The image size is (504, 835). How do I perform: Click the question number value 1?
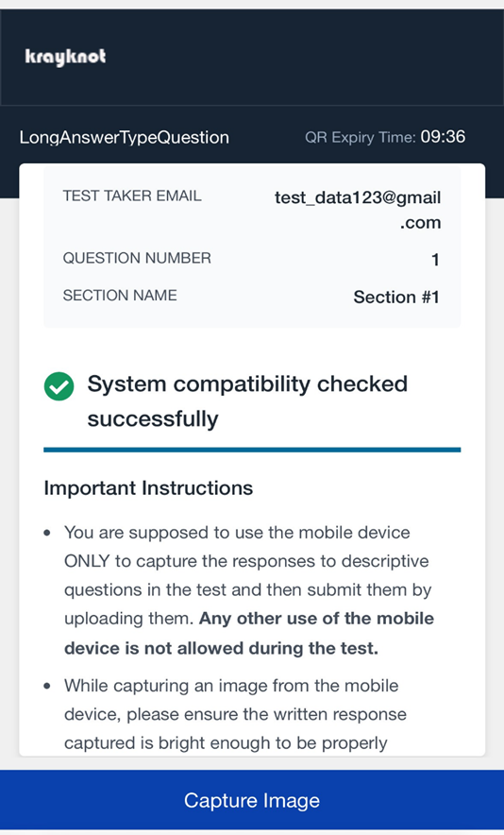(435, 260)
